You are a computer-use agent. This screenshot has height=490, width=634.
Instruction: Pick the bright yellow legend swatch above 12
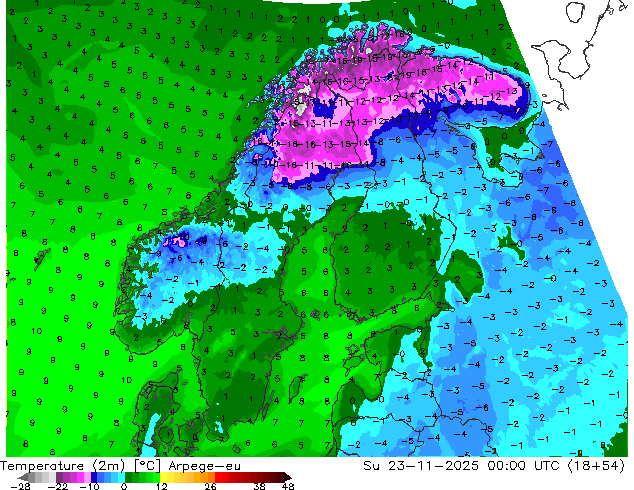tap(163, 477)
